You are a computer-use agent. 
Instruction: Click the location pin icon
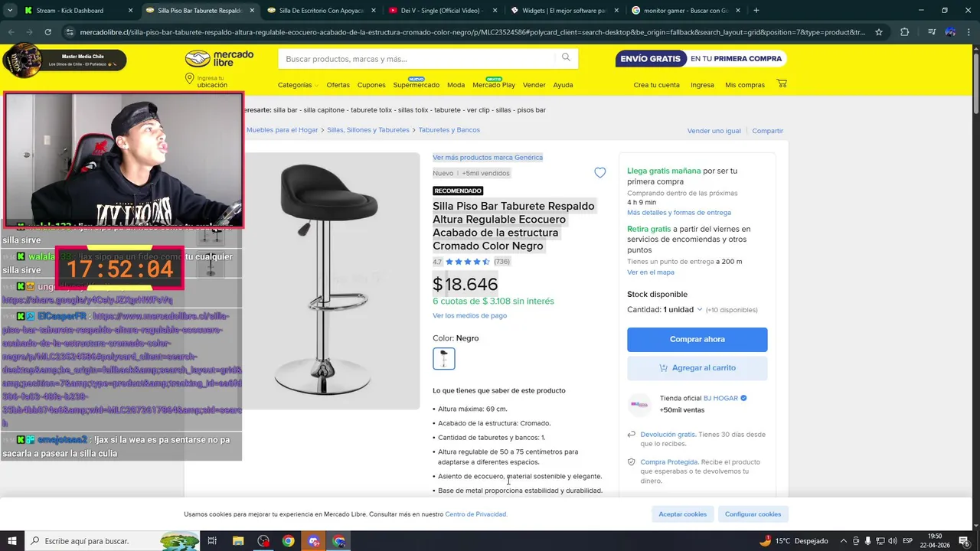click(189, 80)
